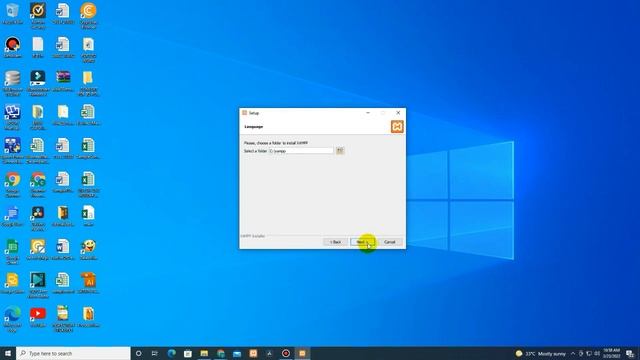Image resolution: width=640 pixels, height=360 pixels.
Task: Open the browse-folder button beside the path field
Action: click(340, 151)
